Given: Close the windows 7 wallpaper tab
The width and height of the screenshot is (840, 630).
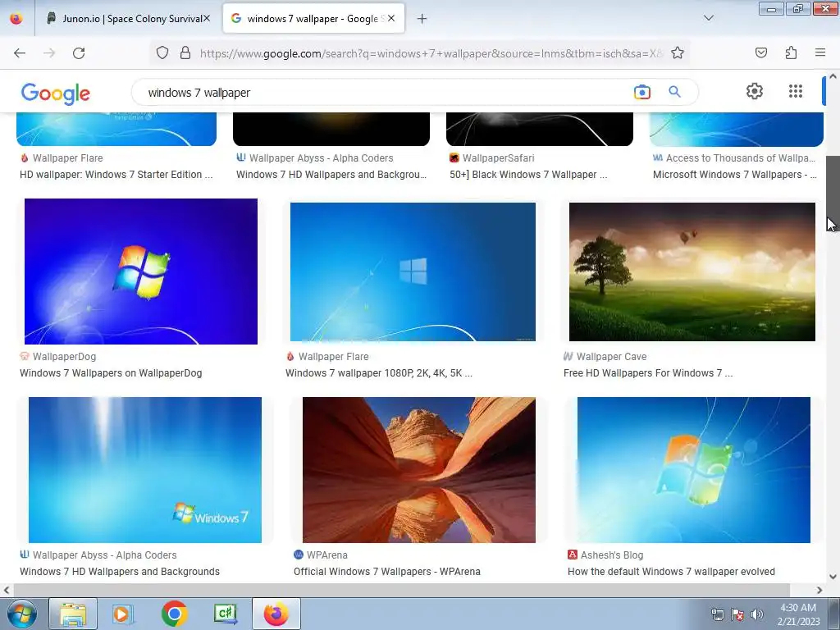Looking at the screenshot, I should click(x=391, y=19).
